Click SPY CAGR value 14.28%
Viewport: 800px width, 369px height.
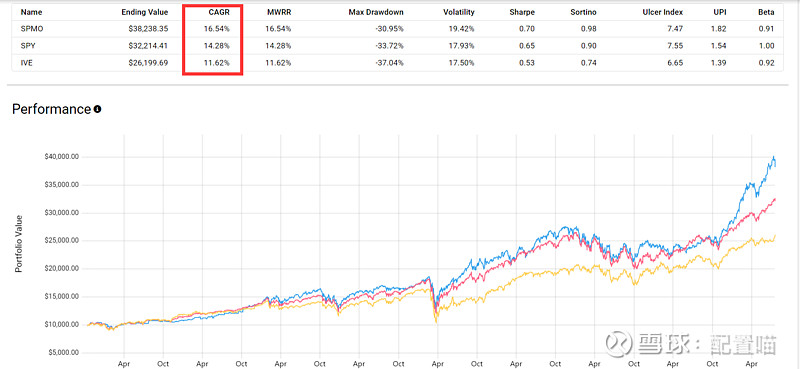(218, 46)
